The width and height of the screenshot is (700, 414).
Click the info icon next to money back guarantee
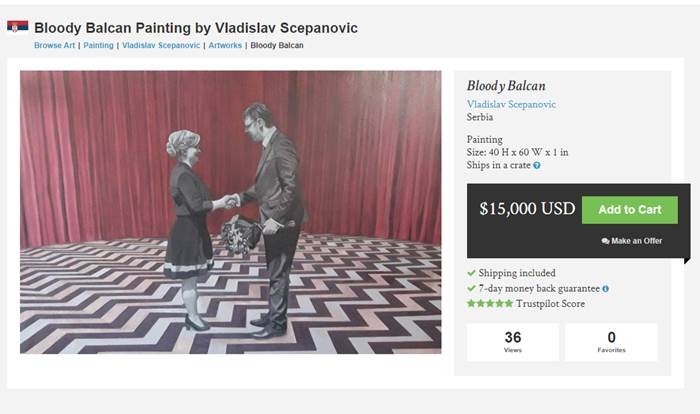coord(606,289)
